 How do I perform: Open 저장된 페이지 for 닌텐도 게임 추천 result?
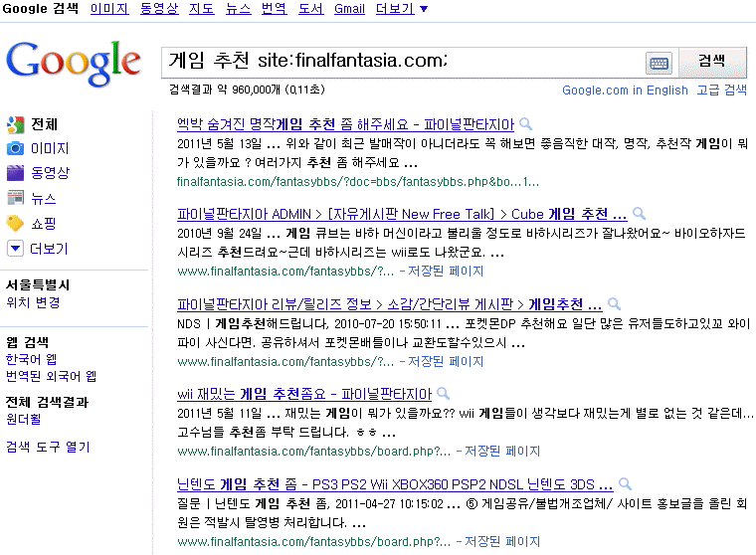pyautogui.click(x=502, y=541)
